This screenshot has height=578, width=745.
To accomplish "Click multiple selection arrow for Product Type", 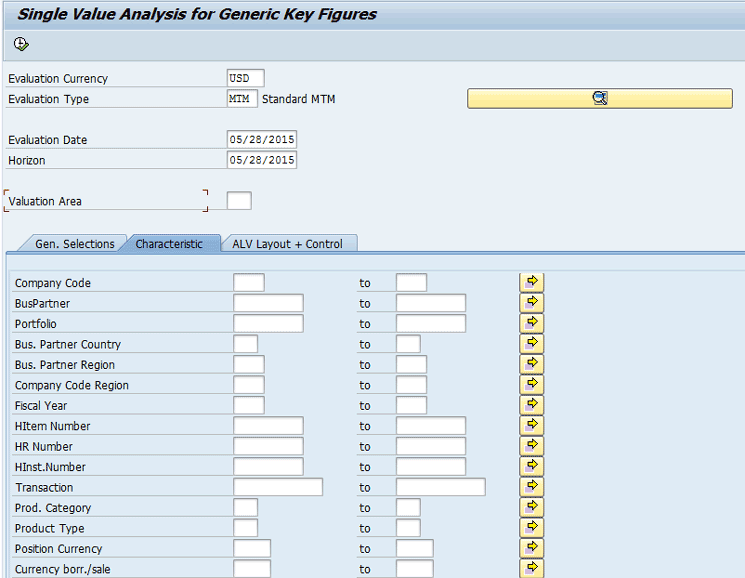I will tap(532, 528).
